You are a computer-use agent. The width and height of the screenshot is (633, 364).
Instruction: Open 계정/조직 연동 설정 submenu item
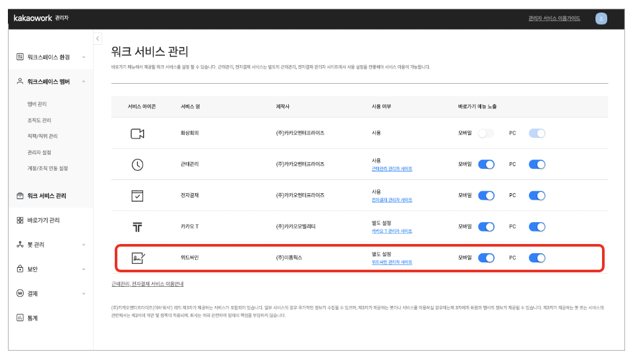(x=47, y=168)
